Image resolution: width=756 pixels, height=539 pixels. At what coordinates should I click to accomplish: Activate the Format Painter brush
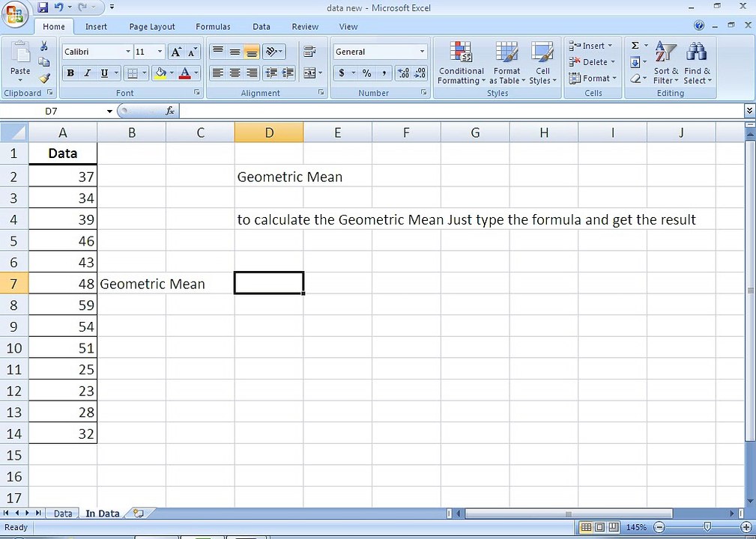click(44, 78)
